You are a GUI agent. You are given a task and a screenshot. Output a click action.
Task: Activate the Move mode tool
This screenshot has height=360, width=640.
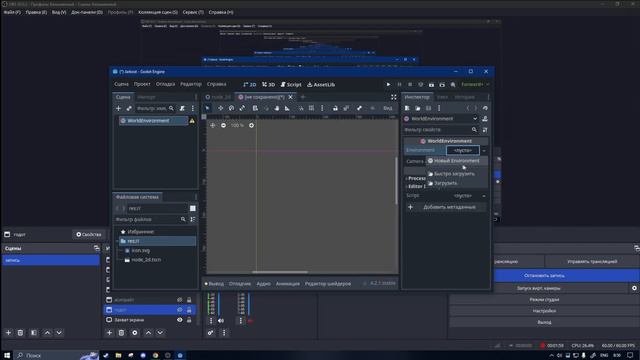220,108
